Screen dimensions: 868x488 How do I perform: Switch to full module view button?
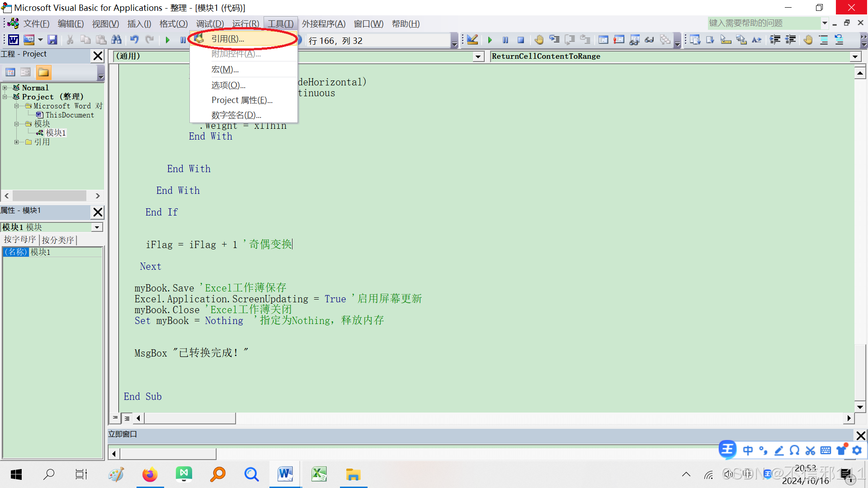127,418
